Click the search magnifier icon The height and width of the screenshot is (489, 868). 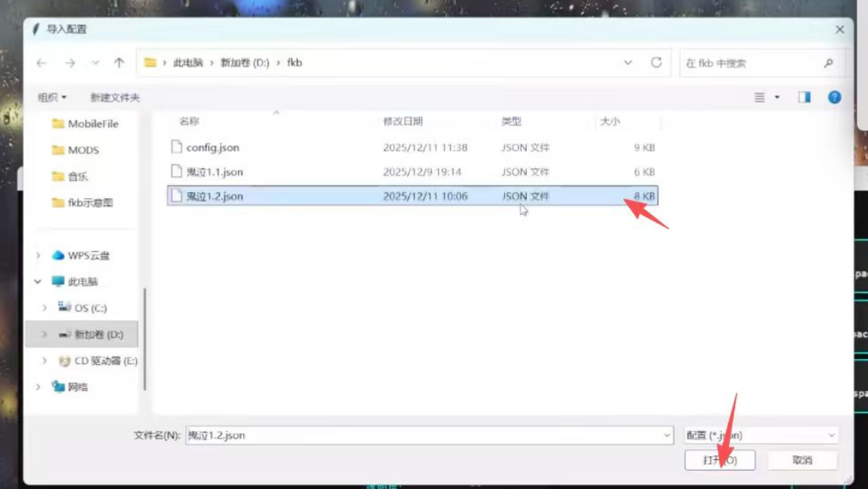point(828,64)
